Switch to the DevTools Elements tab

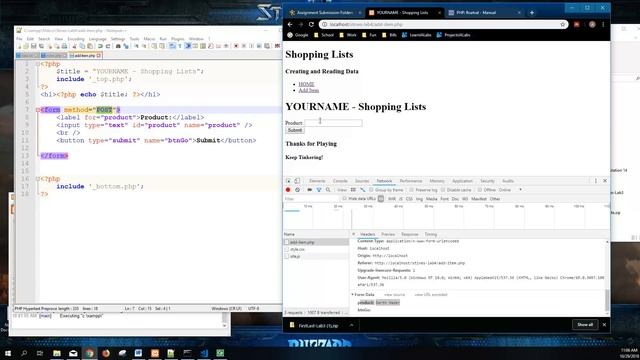coord(317,181)
